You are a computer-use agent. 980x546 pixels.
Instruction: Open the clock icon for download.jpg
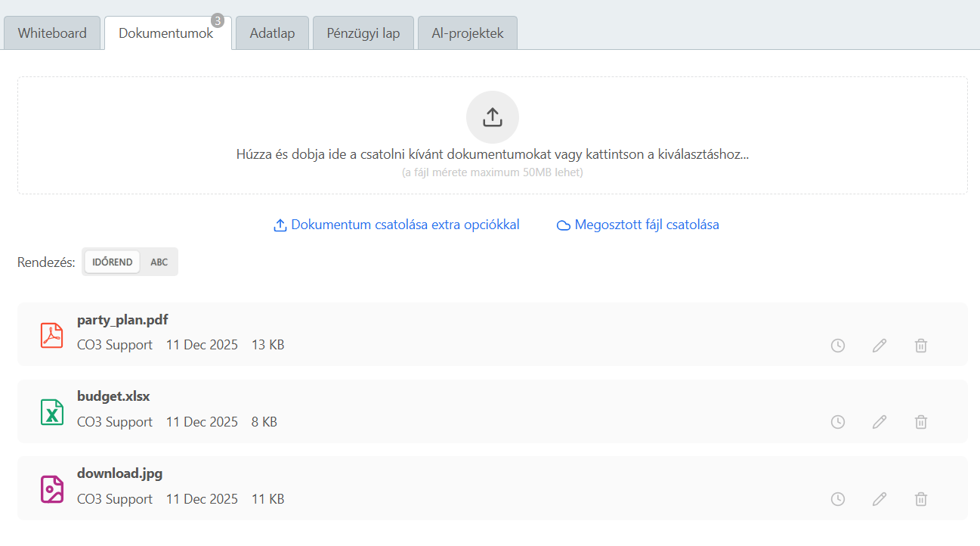coord(837,498)
